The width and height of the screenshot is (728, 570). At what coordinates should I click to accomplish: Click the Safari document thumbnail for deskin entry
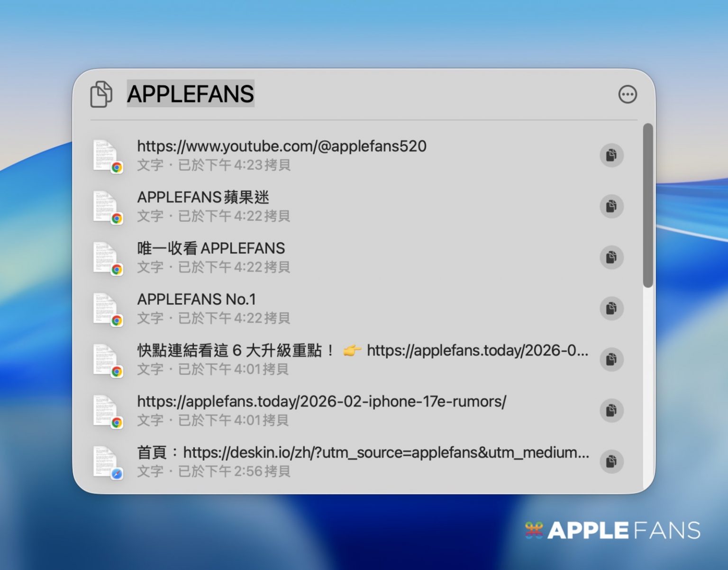[106, 462]
